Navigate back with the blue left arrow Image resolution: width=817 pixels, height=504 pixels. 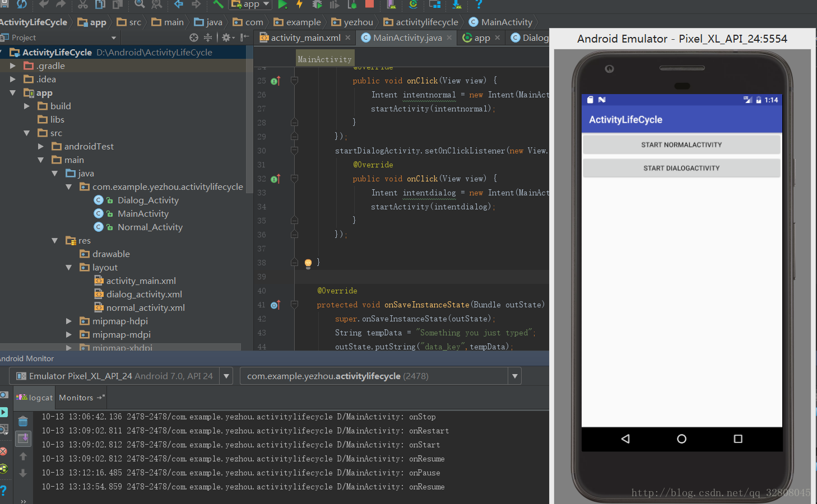pyautogui.click(x=179, y=4)
